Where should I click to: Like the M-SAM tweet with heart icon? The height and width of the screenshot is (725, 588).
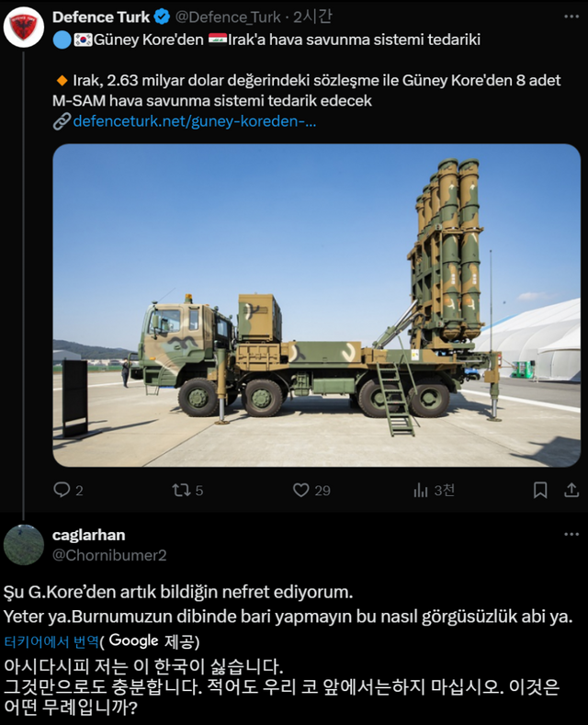pos(311,490)
